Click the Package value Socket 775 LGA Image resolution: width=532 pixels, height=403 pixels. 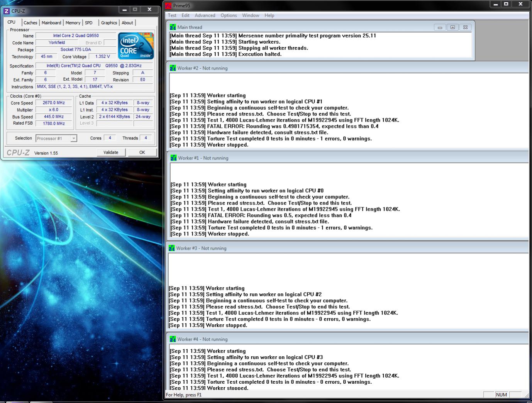[x=76, y=49]
